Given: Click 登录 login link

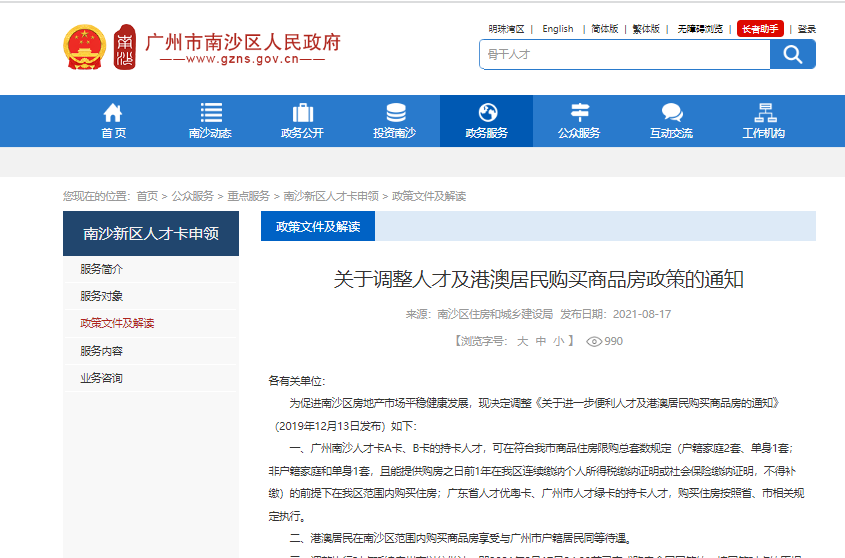Looking at the screenshot, I should point(806,29).
